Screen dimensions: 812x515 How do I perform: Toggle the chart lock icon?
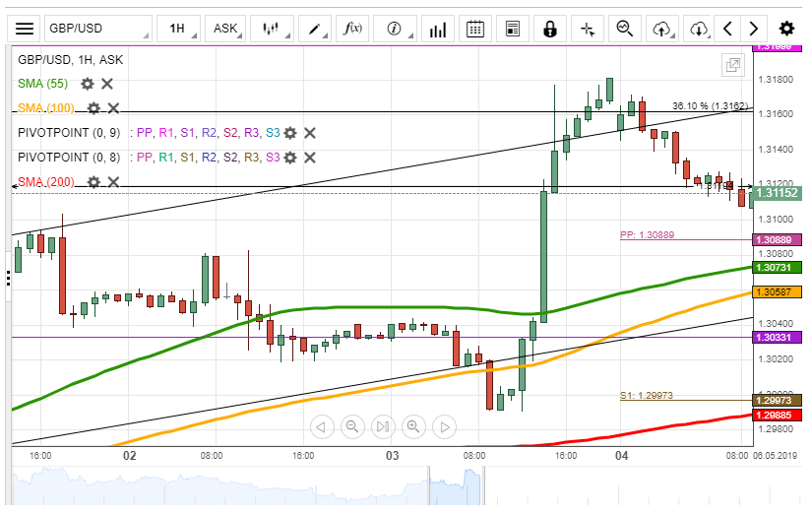[550, 29]
